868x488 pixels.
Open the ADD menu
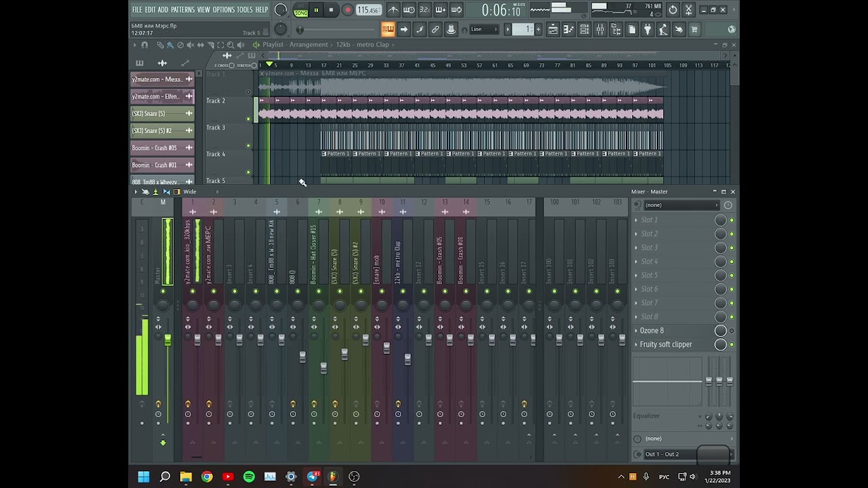click(x=163, y=9)
